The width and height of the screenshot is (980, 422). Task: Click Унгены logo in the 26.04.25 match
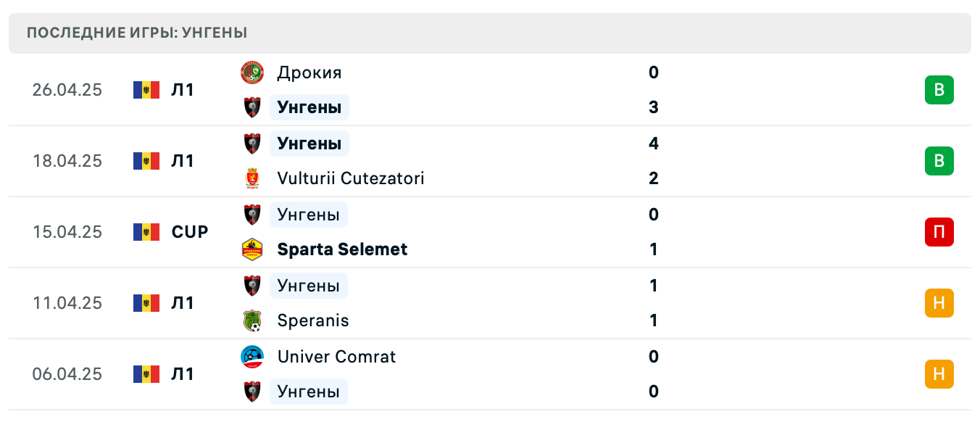(x=252, y=107)
